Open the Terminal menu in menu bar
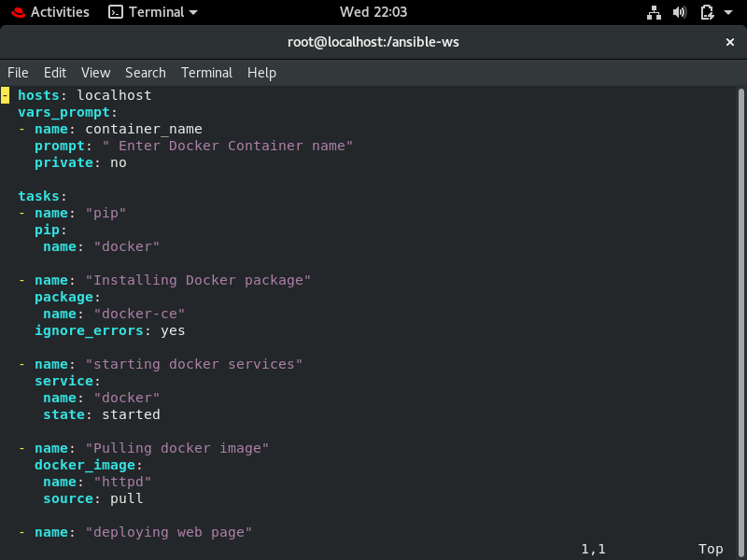Image resolution: width=747 pixels, height=560 pixels. click(x=206, y=73)
